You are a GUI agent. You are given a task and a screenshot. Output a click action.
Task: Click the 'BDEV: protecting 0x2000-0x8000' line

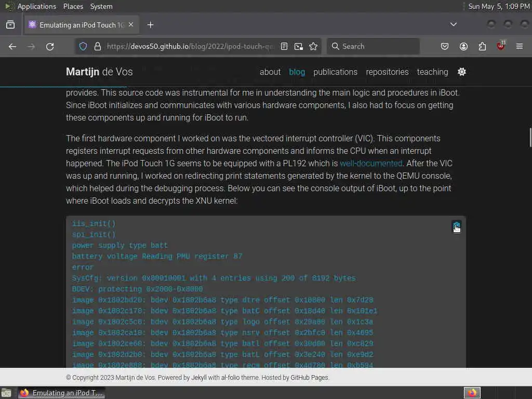tap(137, 289)
